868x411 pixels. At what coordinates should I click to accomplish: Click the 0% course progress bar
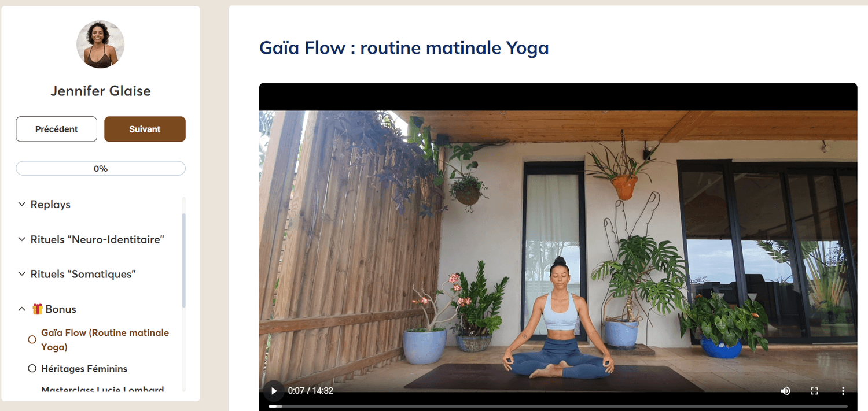point(101,168)
